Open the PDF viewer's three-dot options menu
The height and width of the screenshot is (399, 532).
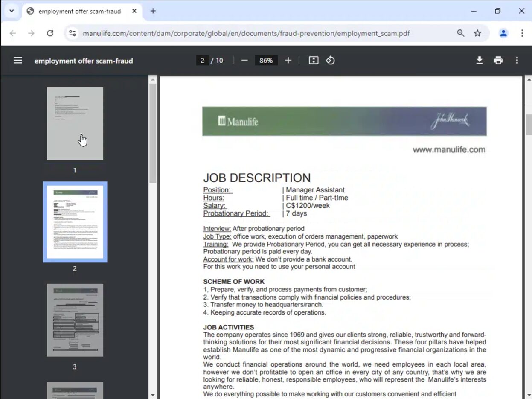pos(517,60)
